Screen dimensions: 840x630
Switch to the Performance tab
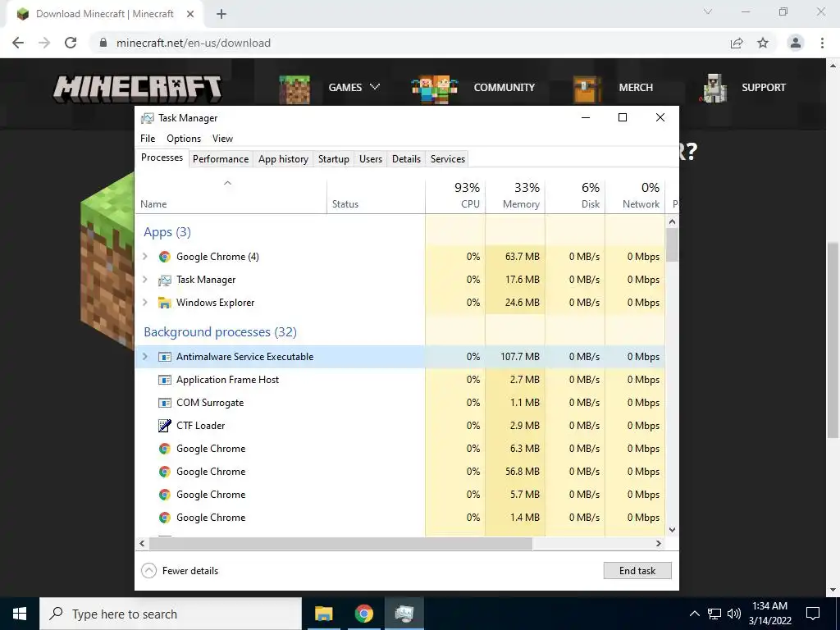click(x=221, y=159)
